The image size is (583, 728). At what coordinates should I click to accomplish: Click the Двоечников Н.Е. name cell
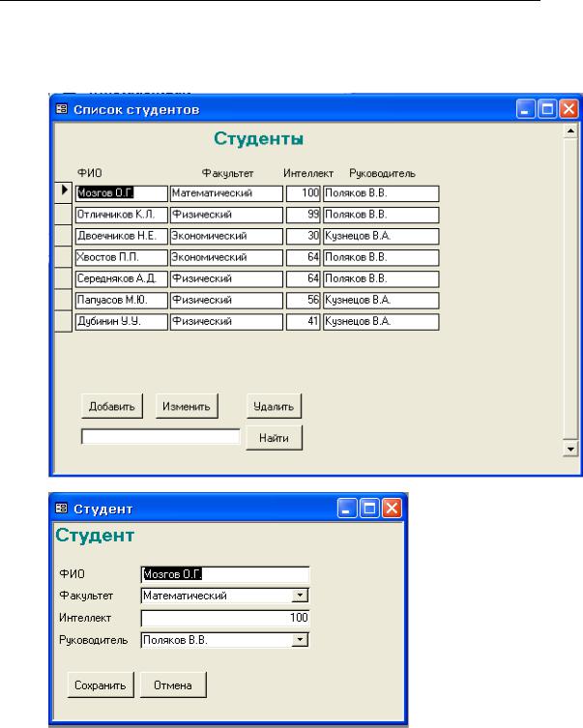pos(121,236)
